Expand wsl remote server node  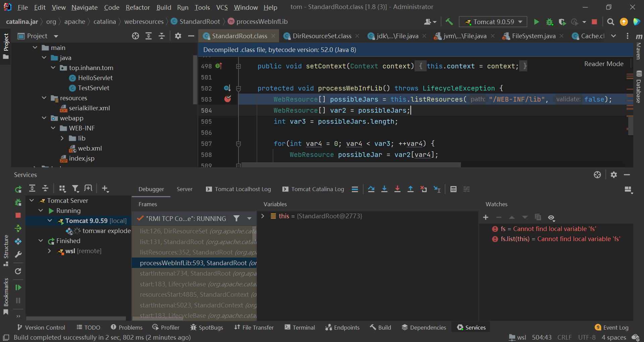(49, 251)
